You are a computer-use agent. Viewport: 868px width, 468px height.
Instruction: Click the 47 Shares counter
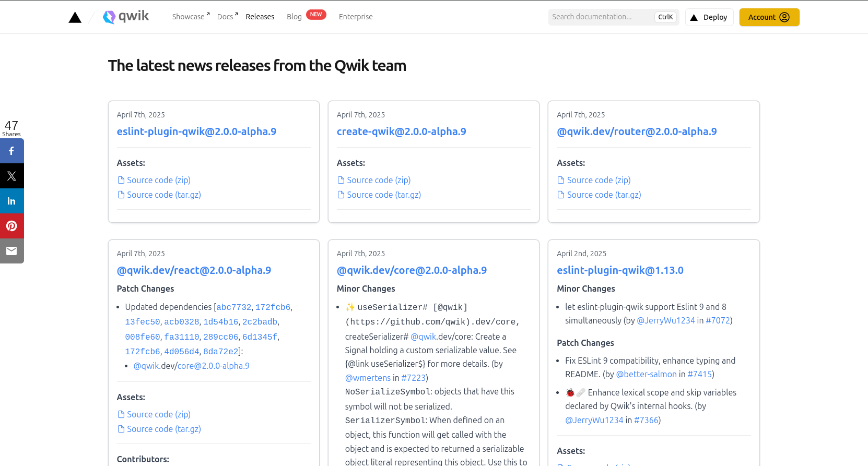[x=11, y=128]
